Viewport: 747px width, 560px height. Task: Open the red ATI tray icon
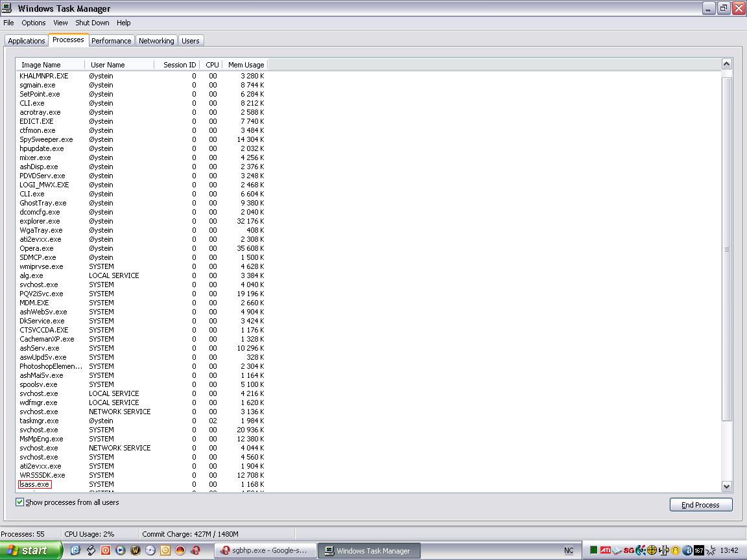pos(606,550)
